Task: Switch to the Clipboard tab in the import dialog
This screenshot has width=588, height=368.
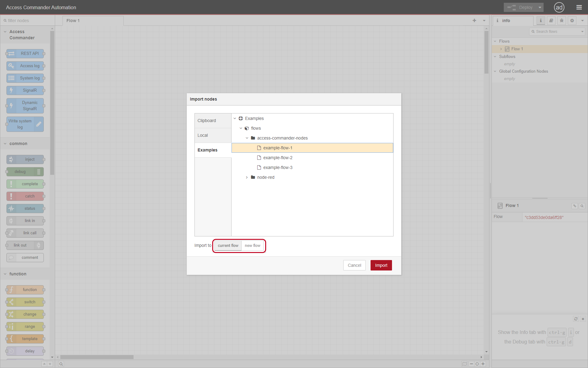Action: (x=213, y=121)
